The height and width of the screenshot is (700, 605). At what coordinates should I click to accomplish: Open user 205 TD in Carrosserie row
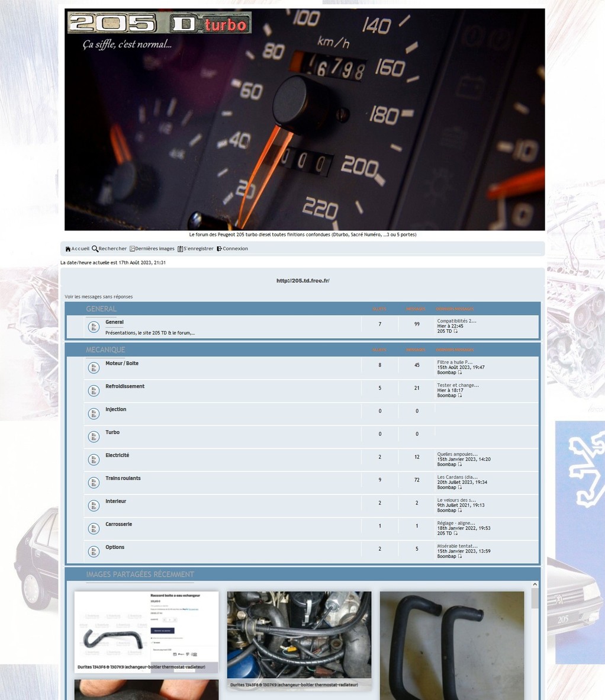445,534
